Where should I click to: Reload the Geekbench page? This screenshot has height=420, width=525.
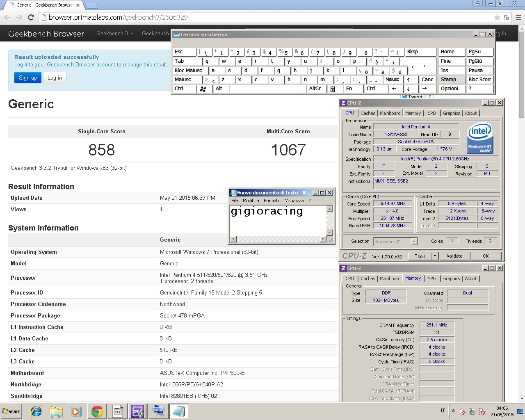coord(31,17)
